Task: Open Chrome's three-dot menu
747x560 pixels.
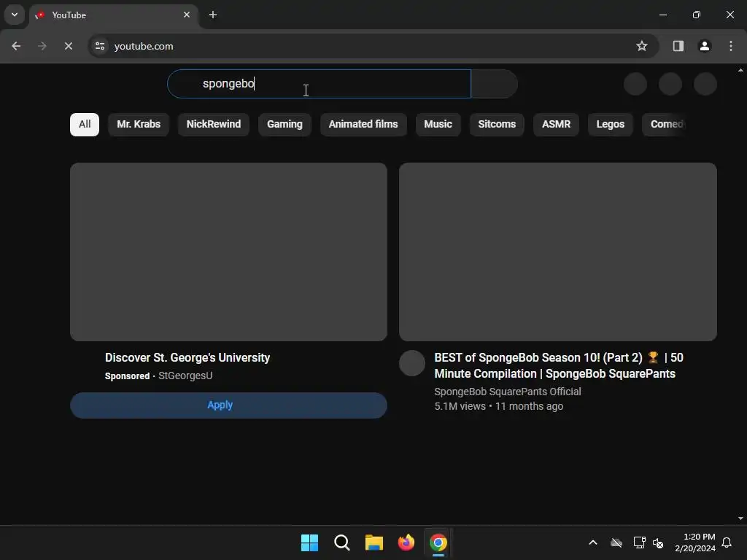Action: click(730, 46)
